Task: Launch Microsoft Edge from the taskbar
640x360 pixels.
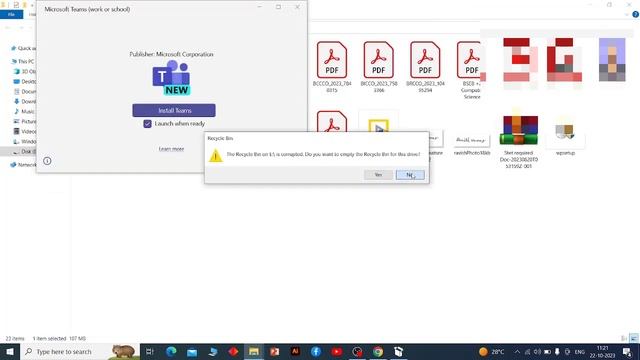Action: click(171, 351)
